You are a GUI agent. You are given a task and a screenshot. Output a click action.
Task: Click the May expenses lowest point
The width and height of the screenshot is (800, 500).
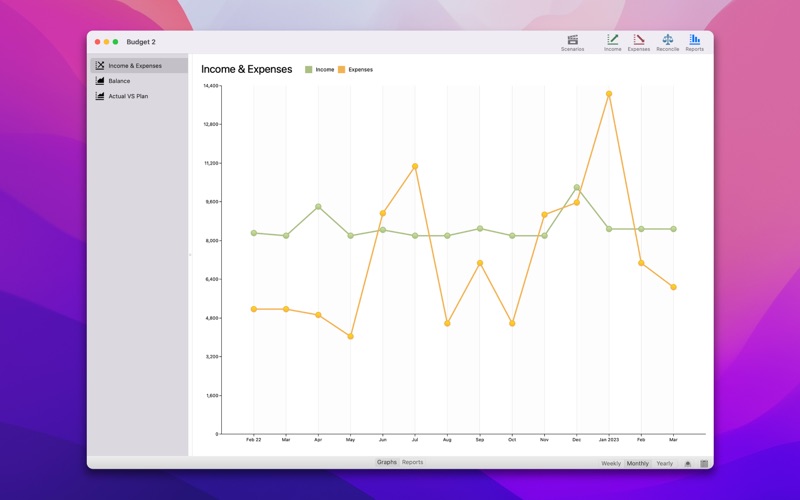(351, 337)
